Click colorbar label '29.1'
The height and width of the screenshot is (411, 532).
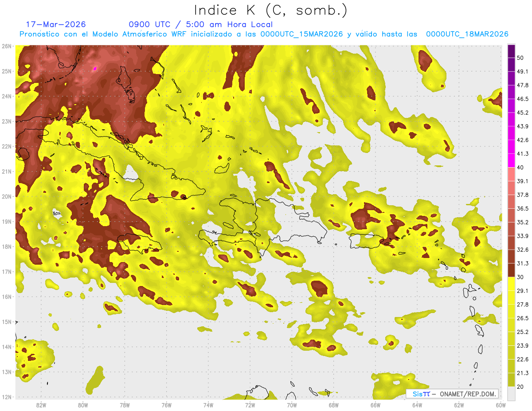pyautogui.click(x=523, y=291)
